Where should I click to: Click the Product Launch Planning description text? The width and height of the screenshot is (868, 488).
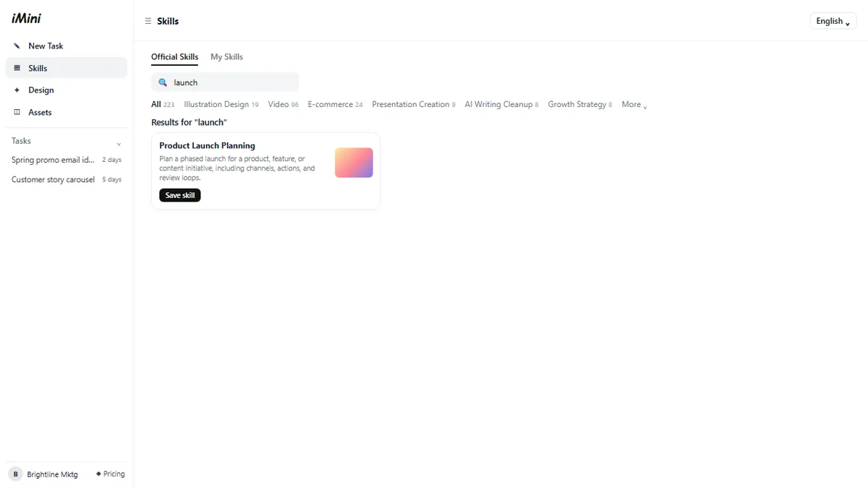237,168
